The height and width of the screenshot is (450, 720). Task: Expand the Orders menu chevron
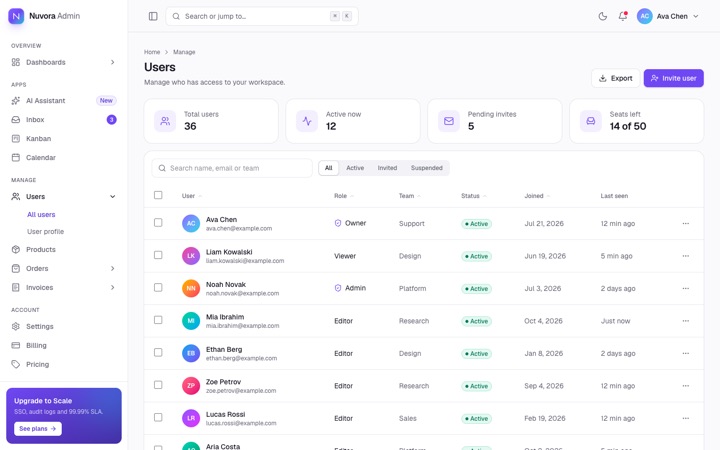point(112,269)
